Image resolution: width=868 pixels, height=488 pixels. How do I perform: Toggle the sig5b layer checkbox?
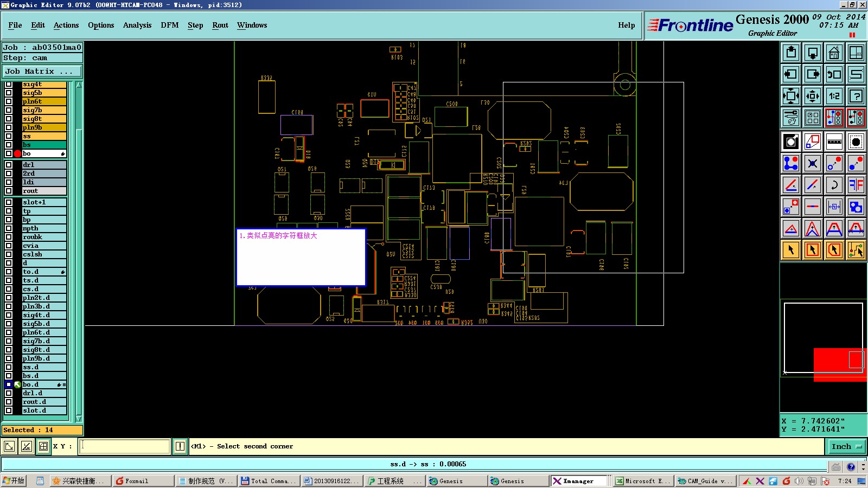[9, 93]
